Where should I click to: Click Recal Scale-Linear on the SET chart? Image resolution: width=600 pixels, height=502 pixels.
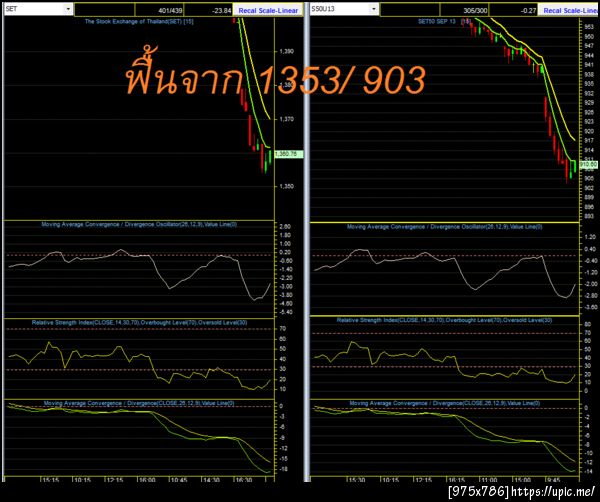(x=268, y=10)
